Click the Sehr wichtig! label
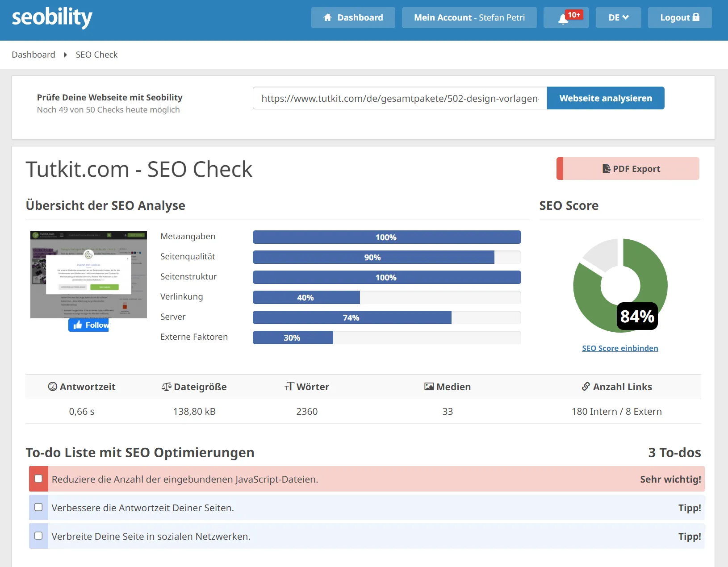728x567 pixels. click(x=670, y=479)
